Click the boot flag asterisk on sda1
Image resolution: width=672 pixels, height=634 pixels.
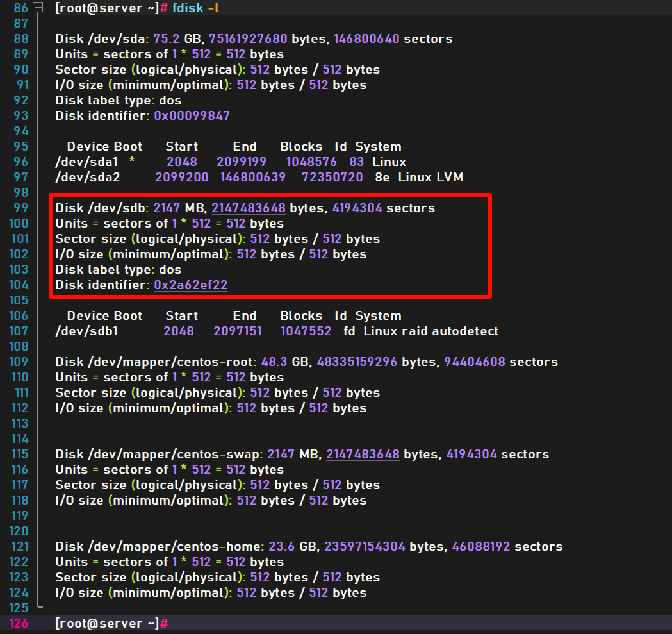(132, 160)
